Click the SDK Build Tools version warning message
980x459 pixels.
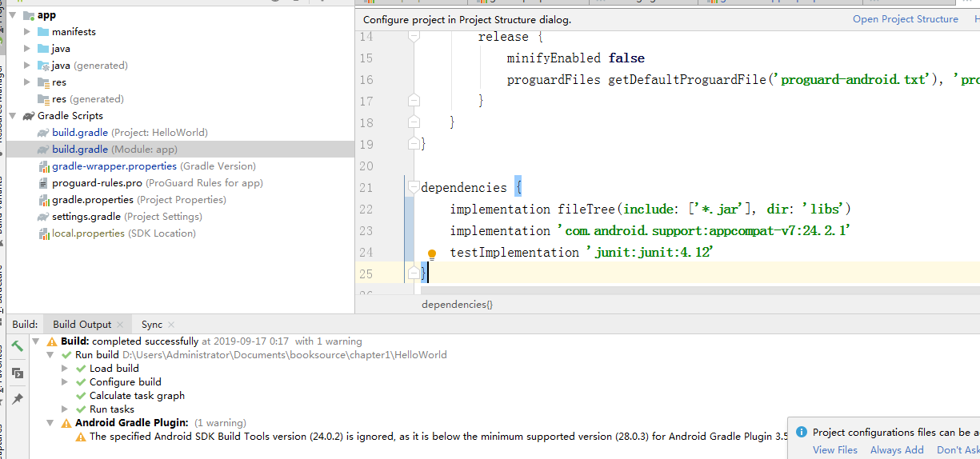438,437
